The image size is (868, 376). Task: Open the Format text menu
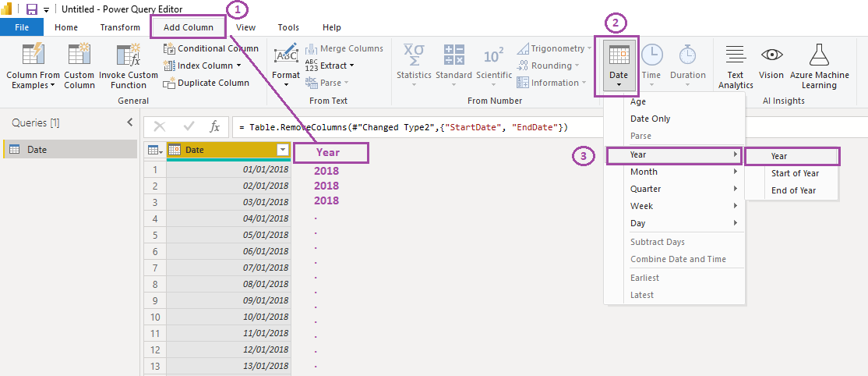click(286, 66)
